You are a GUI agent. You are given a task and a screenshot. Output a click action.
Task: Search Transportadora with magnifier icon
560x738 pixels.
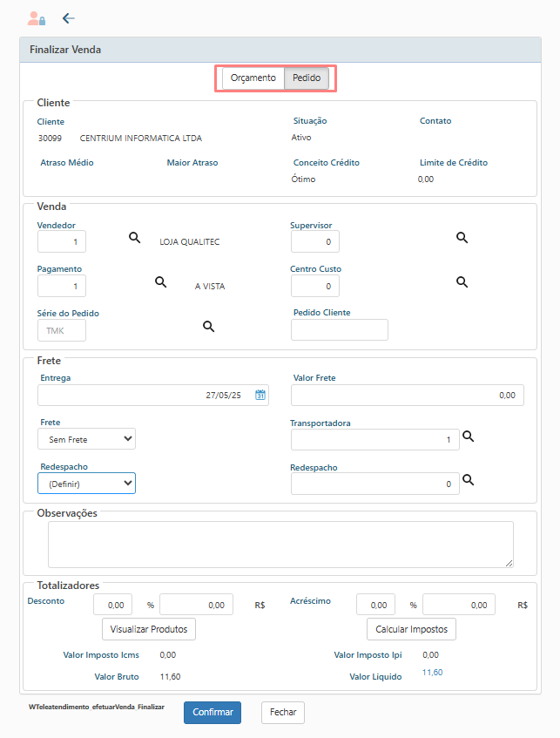click(469, 437)
